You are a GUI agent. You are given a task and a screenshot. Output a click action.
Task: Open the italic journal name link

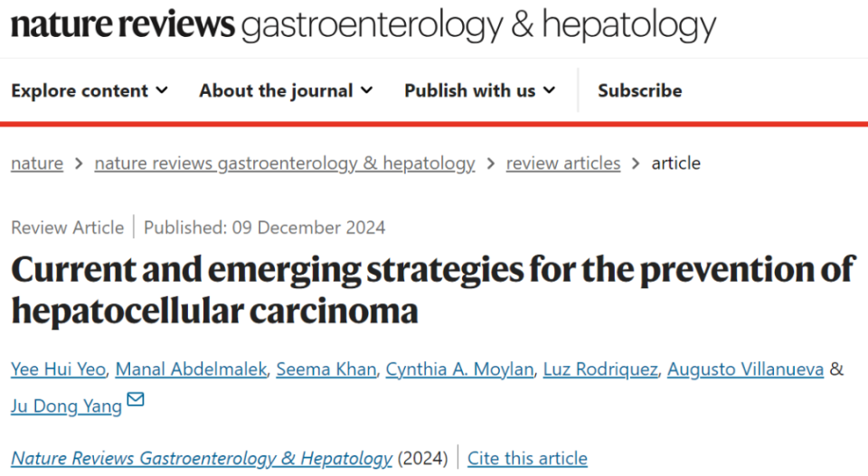tap(202, 459)
